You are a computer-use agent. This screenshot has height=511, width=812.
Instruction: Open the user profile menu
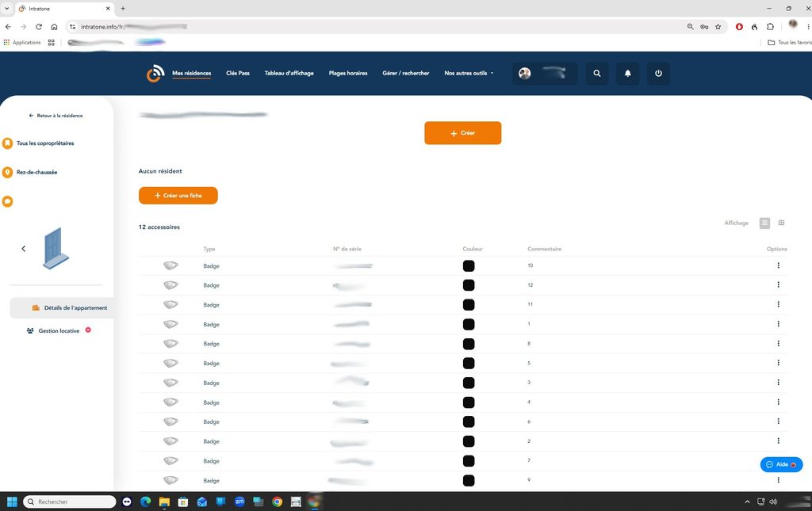tap(545, 74)
